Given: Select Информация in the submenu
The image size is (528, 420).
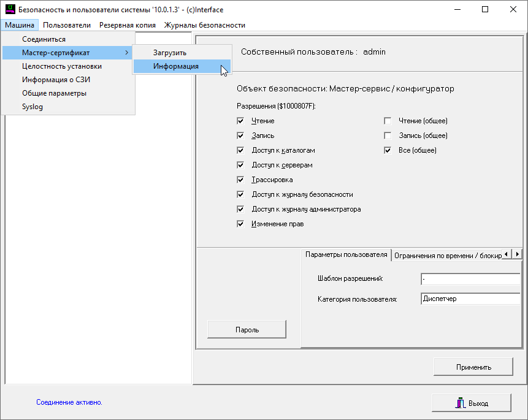Looking at the screenshot, I should pyautogui.click(x=175, y=66).
